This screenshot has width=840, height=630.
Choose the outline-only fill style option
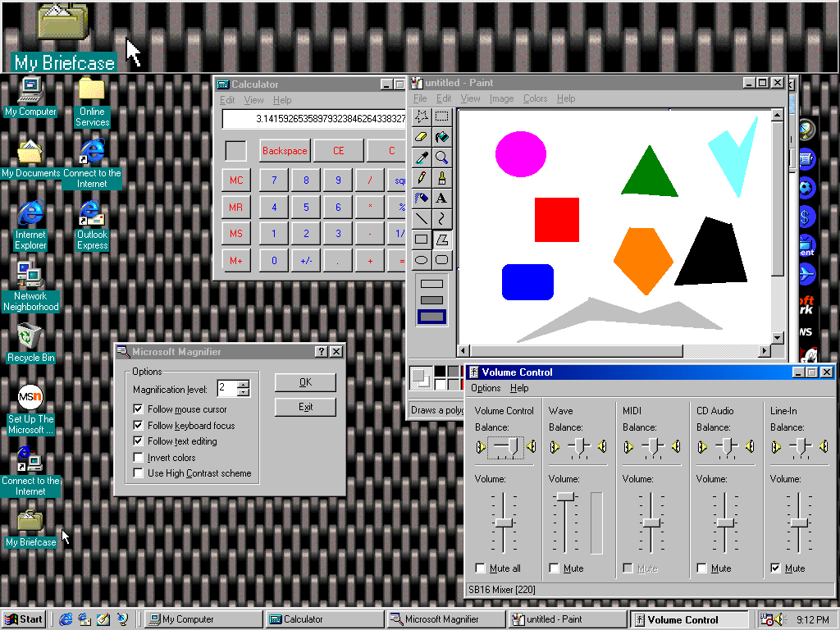[x=431, y=284]
